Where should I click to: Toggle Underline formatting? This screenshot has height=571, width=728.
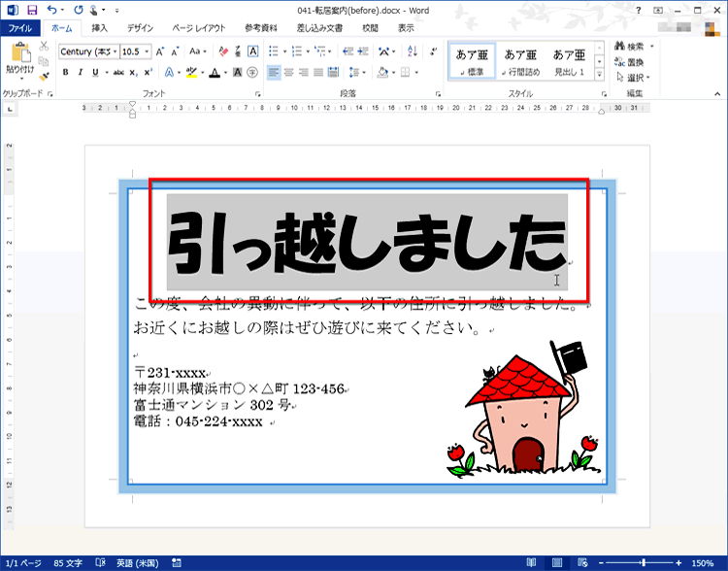(95, 73)
